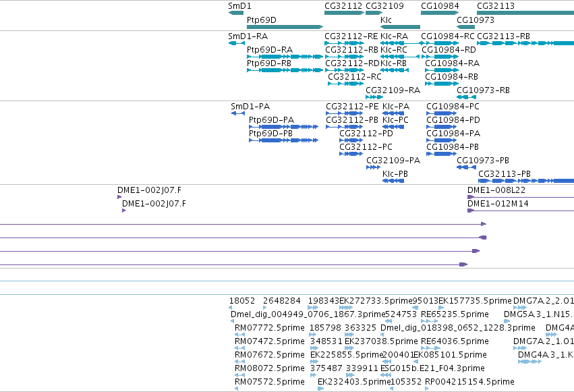
Task: Select transcript Klc-RA
Action: [x=394, y=36]
